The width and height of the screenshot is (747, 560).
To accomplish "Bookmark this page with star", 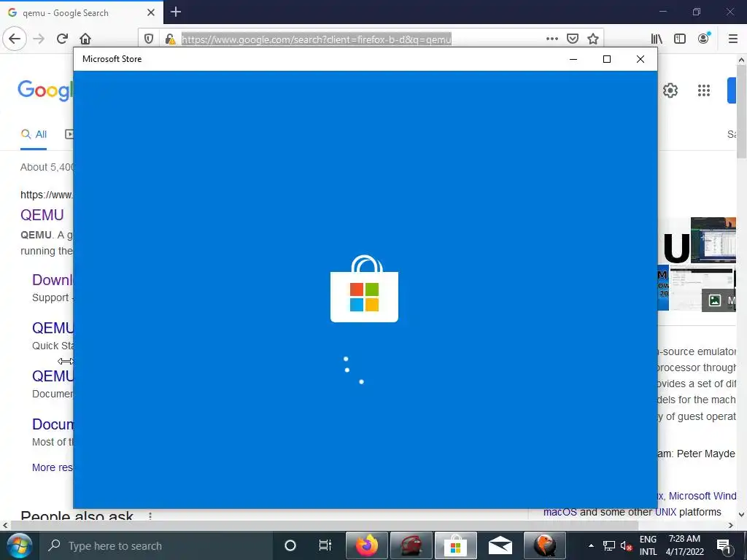I will click(x=593, y=39).
